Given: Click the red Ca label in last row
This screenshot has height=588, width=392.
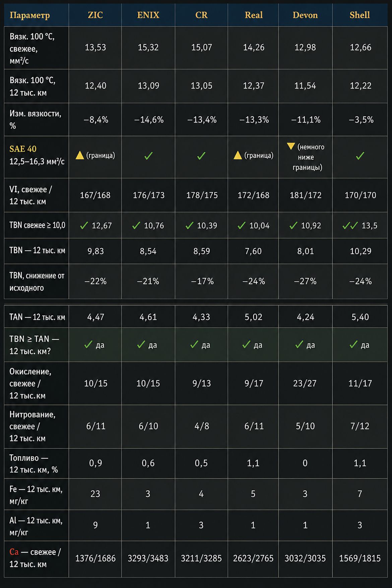Looking at the screenshot, I should pos(14,551).
